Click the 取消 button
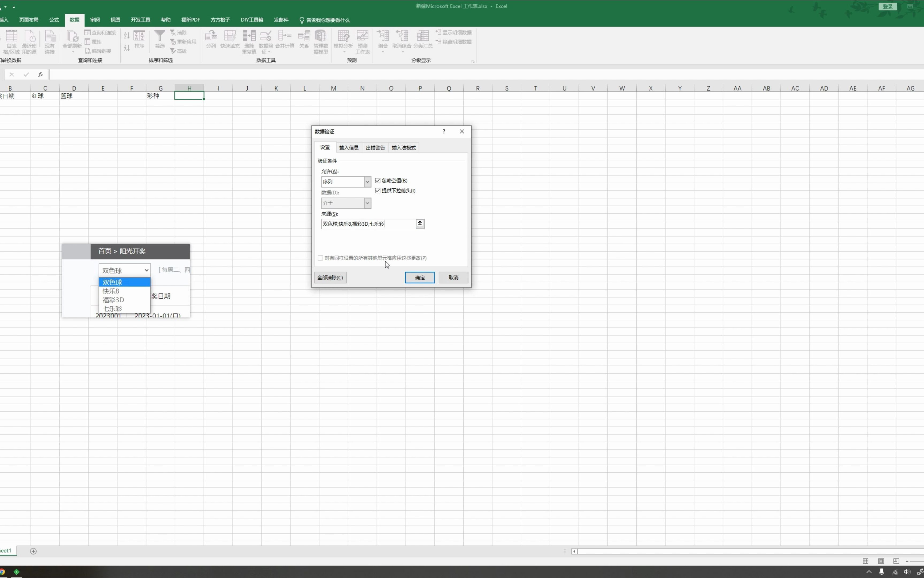924x578 pixels. tap(454, 277)
